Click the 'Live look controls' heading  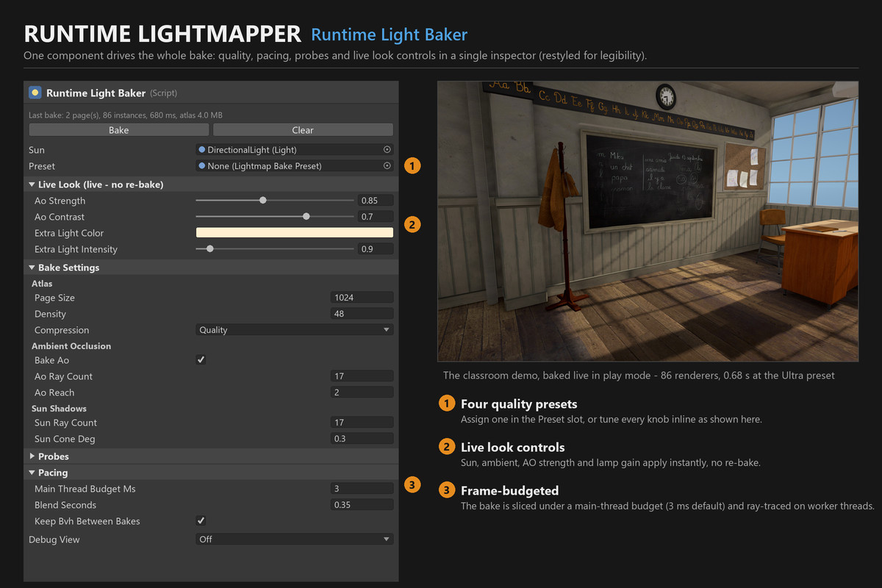tap(512, 447)
